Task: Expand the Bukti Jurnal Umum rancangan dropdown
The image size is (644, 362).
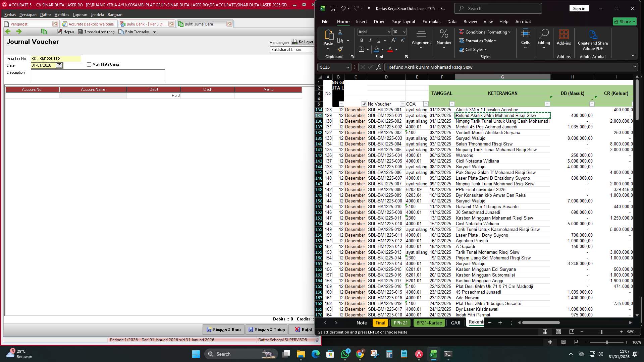Action: pos(312,50)
